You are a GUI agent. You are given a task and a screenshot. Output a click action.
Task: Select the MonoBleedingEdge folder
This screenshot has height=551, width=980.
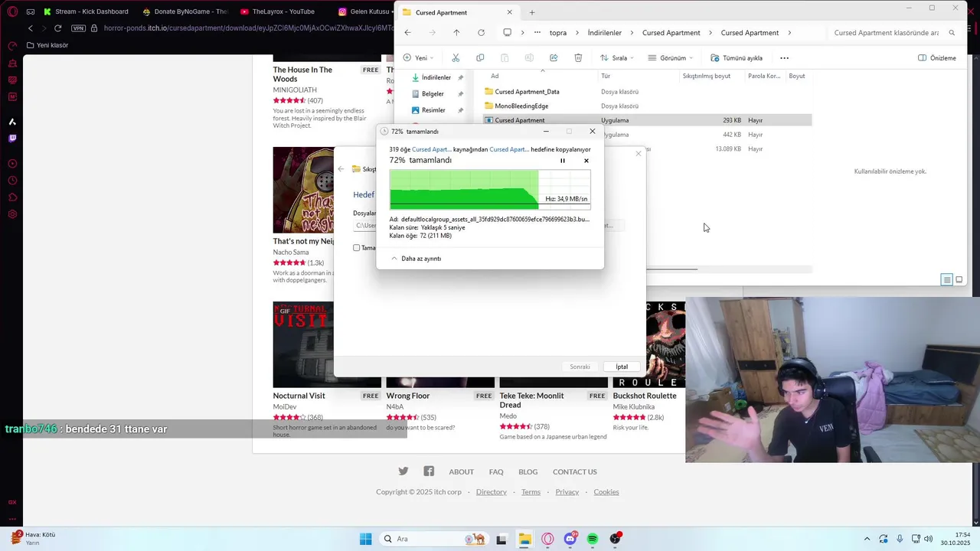pyautogui.click(x=521, y=106)
